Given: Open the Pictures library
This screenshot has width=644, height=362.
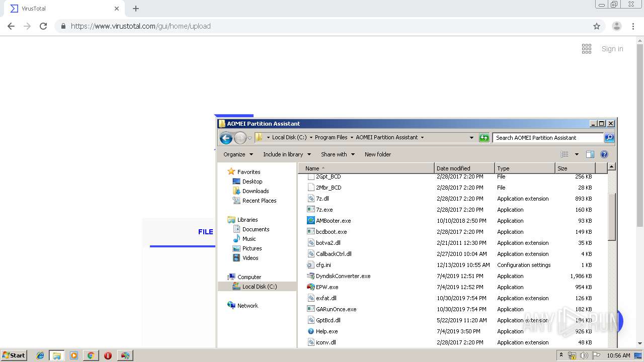Looking at the screenshot, I should tap(252, 248).
